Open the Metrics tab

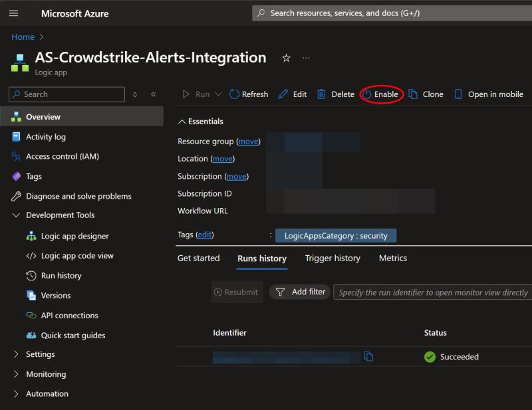392,258
